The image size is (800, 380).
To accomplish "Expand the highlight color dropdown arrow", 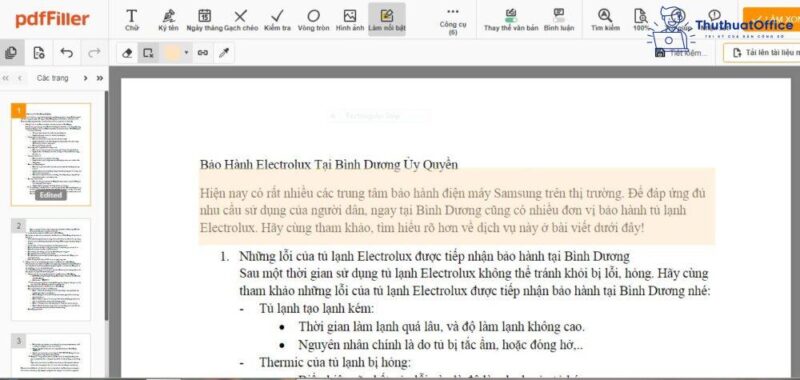I will pos(186,53).
